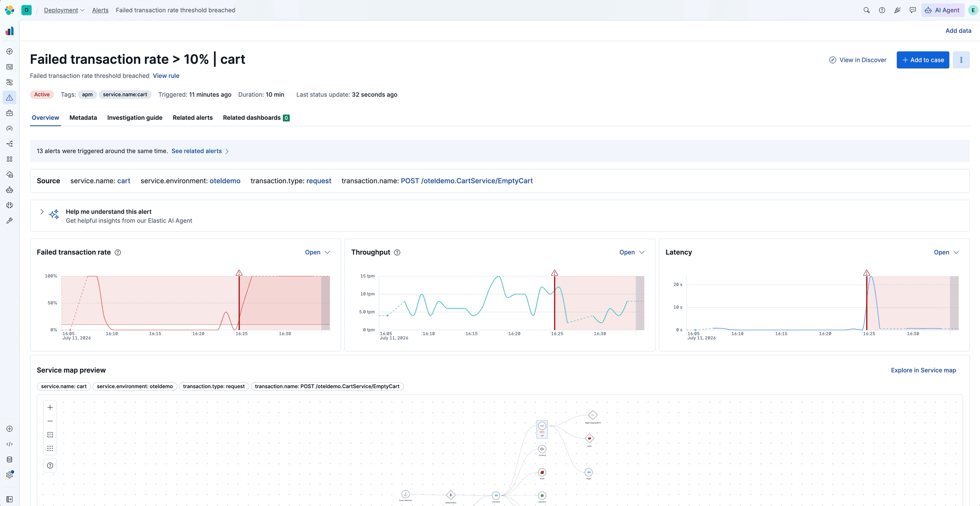Open the brain-shaped machine learning sidebar icon
The width and height of the screenshot is (980, 506).
pos(9,206)
